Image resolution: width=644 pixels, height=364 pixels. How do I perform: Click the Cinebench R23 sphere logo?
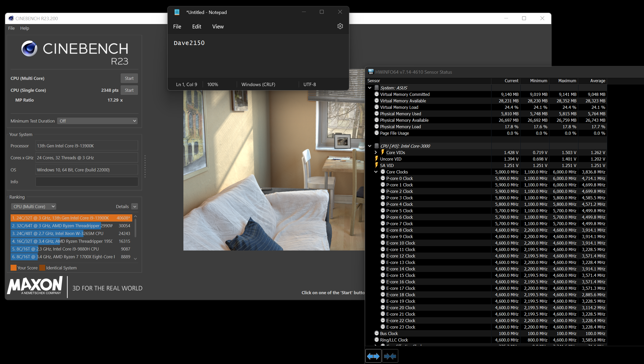(29, 48)
